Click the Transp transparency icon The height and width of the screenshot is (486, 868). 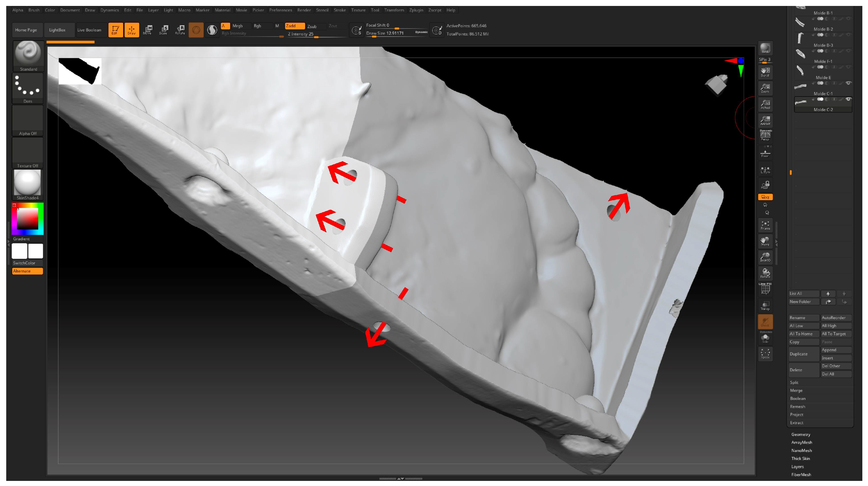[765, 306]
